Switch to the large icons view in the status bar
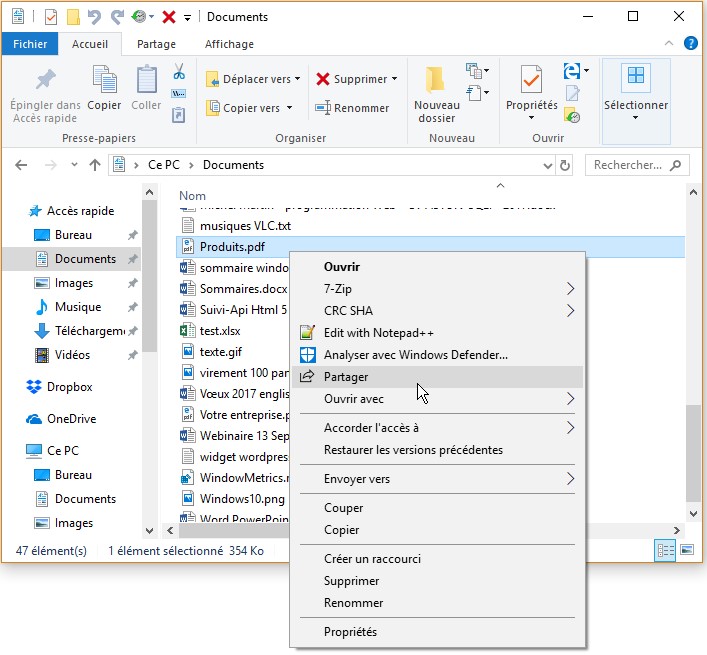The width and height of the screenshot is (707, 655). tap(685, 550)
